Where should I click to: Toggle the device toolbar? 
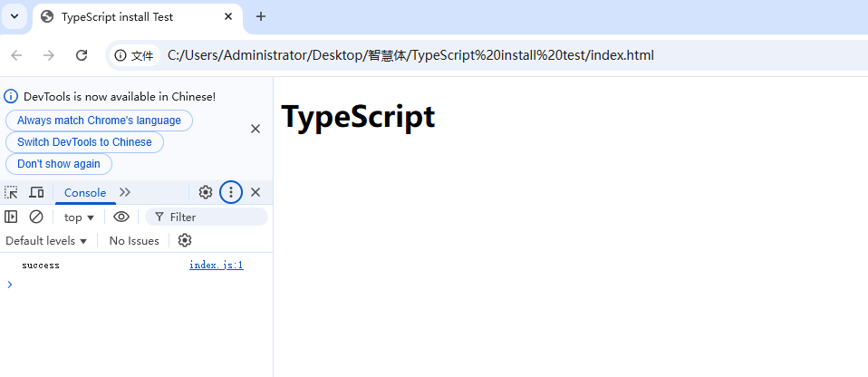point(36,193)
